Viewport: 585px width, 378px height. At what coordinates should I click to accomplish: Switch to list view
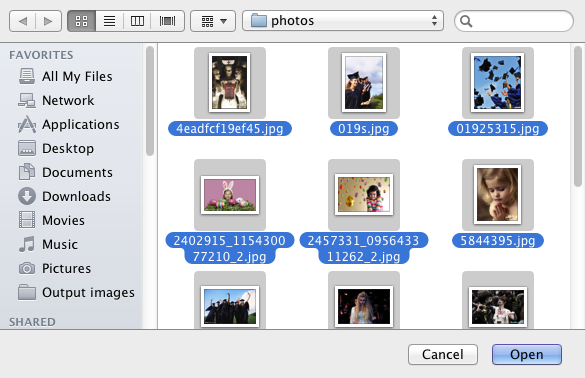(109, 21)
